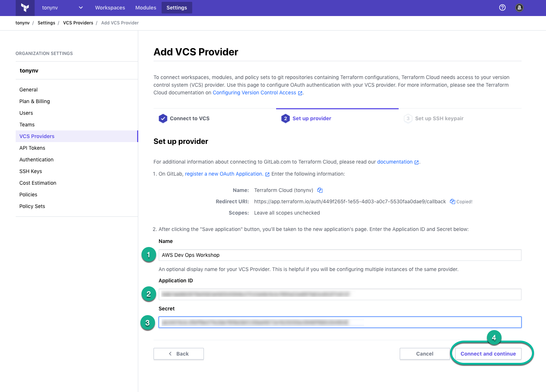Click the Application ID input field
This screenshot has width=546, height=392.
(x=340, y=294)
